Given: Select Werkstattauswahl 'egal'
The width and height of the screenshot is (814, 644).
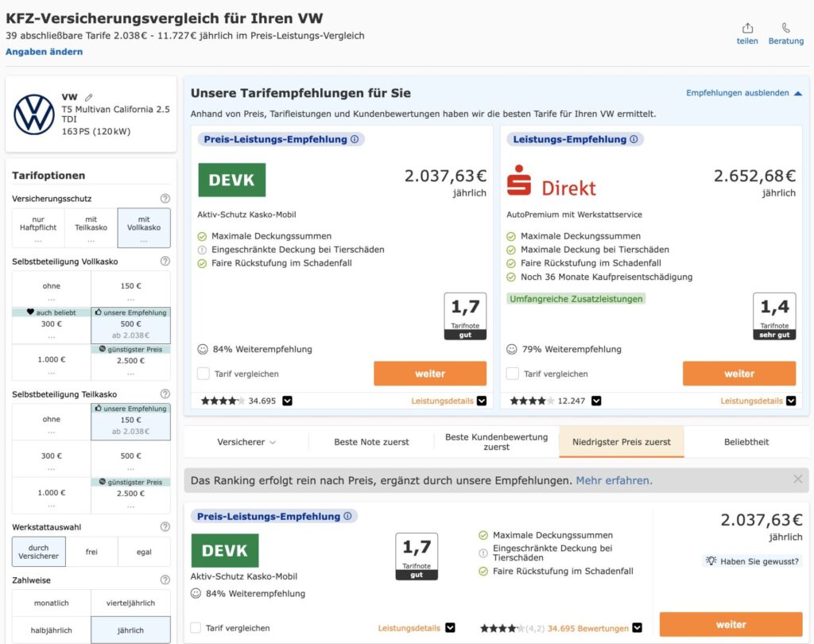Looking at the screenshot, I should (x=145, y=552).
